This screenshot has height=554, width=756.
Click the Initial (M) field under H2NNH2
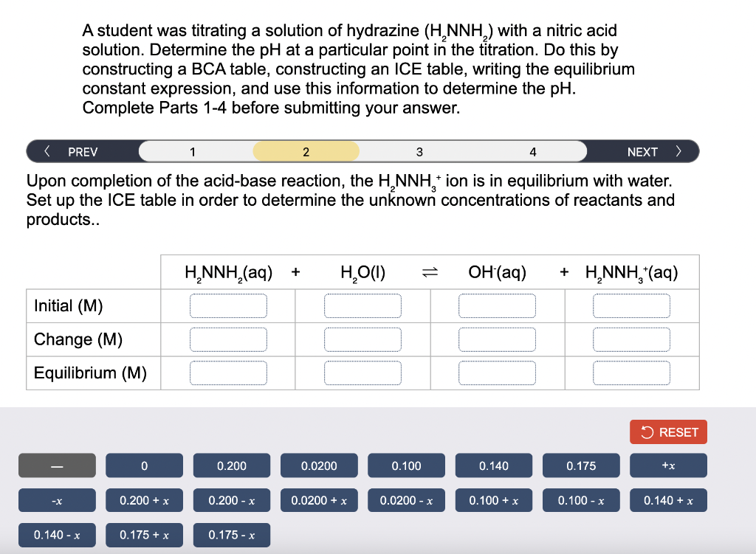228,305
